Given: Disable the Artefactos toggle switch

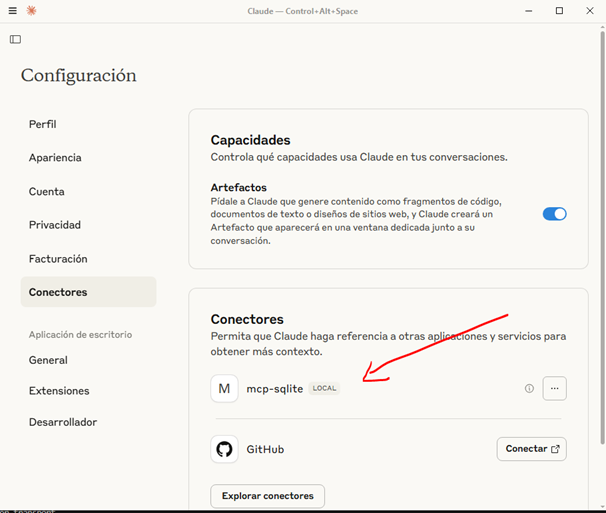Looking at the screenshot, I should click(x=554, y=214).
